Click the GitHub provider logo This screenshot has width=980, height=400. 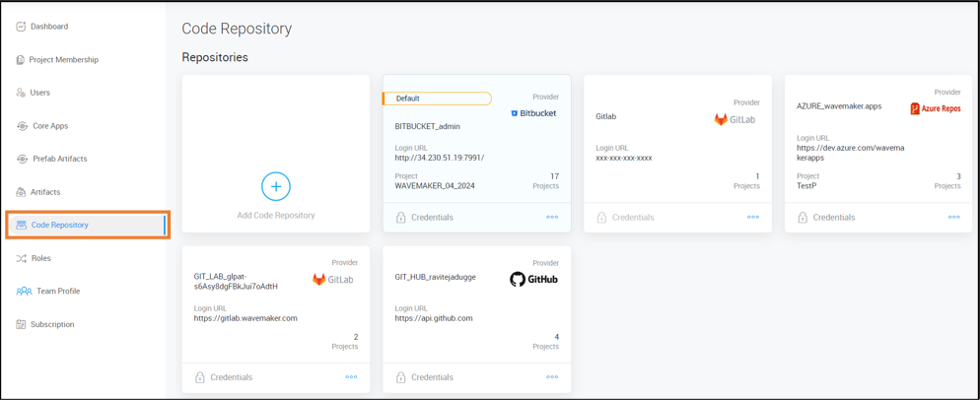click(533, 279)
